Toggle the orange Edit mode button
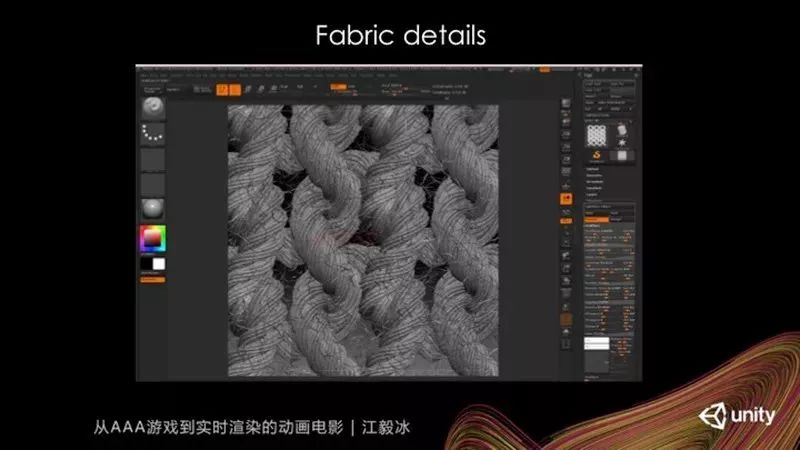800x450 pixels. click(x=222, y=90)
